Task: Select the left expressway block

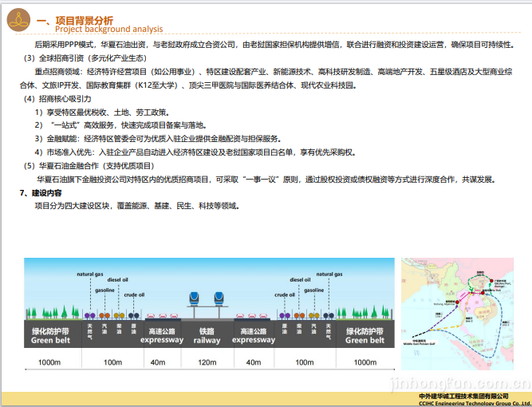Action: 162,335
